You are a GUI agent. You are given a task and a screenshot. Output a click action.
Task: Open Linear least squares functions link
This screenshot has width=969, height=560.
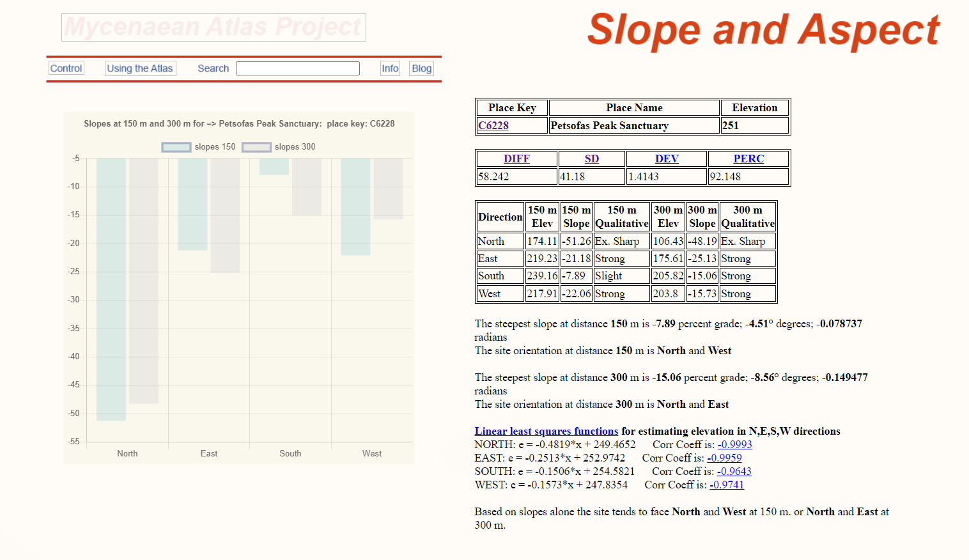547,431
